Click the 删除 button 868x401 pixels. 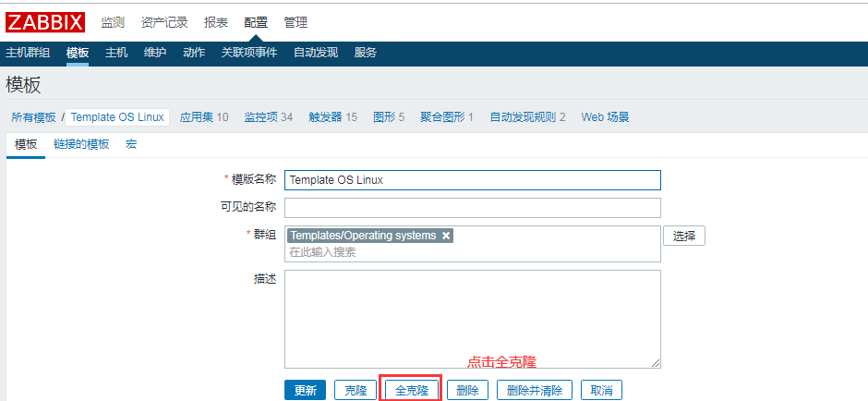pyautogui.click(x=468, y=391)
